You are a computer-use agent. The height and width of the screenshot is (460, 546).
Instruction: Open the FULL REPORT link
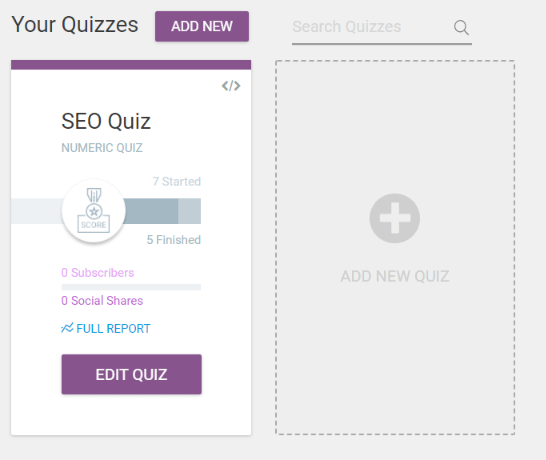tap(113, 328)
